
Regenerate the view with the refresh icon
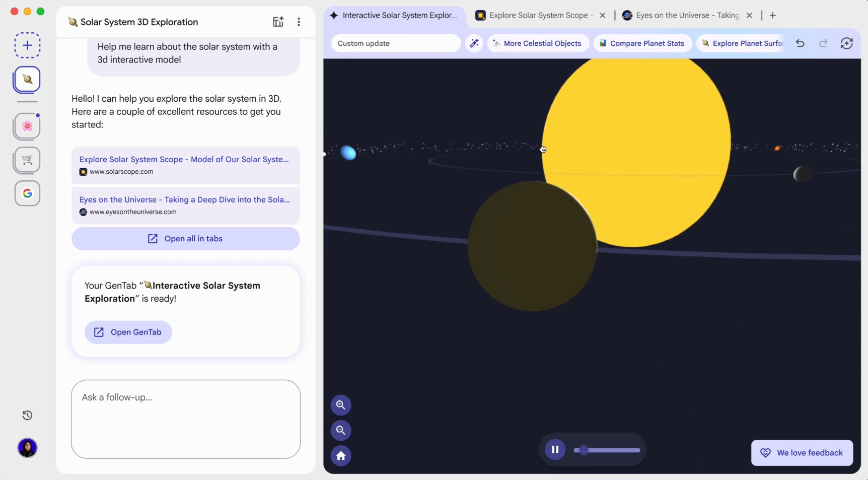click(846, 43)
